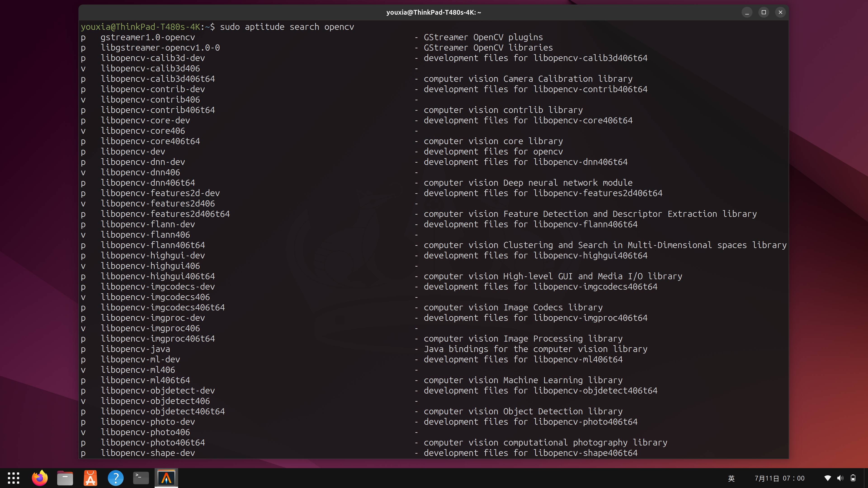This screenshot has height=488, width=868.
Task: Click the package name libopencv-core406t64
Action: coord(150,141)
